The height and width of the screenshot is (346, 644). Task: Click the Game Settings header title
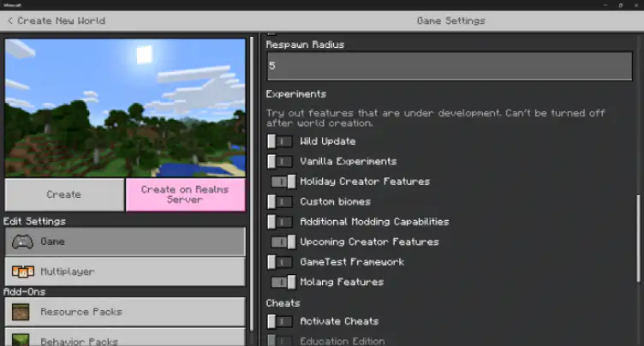451,21
